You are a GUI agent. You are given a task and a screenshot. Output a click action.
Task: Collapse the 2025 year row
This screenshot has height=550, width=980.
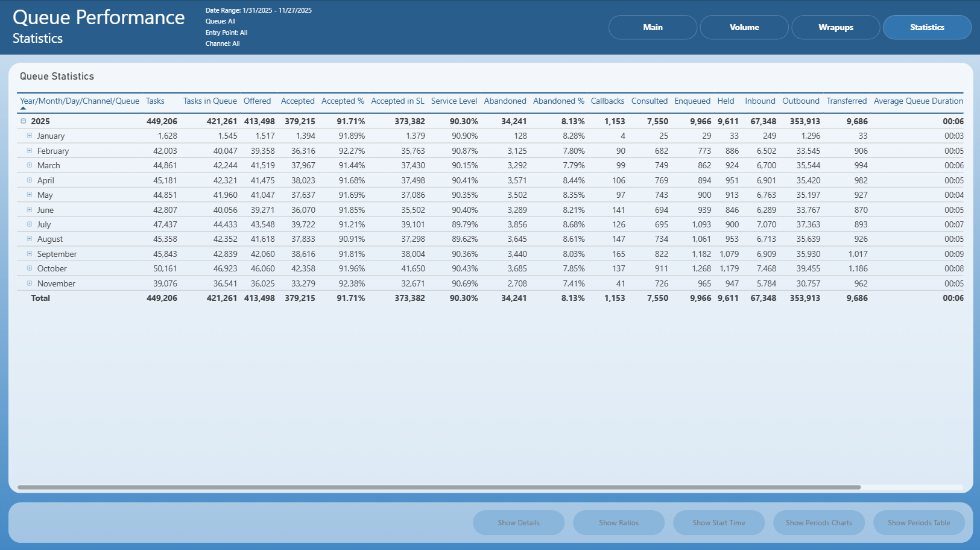point(24,121)
